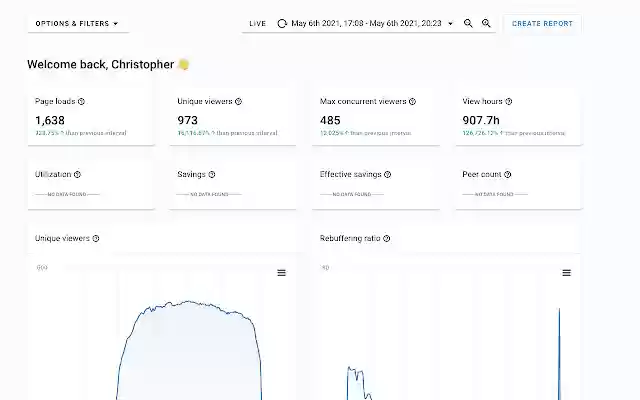This screenshot has height=400, width=640.
Task: Click NO DATA FOUND under Peer count
Action: pos(494,194)
